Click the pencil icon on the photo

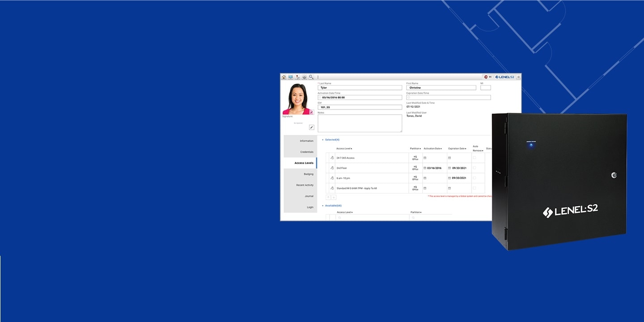[312, 112]
